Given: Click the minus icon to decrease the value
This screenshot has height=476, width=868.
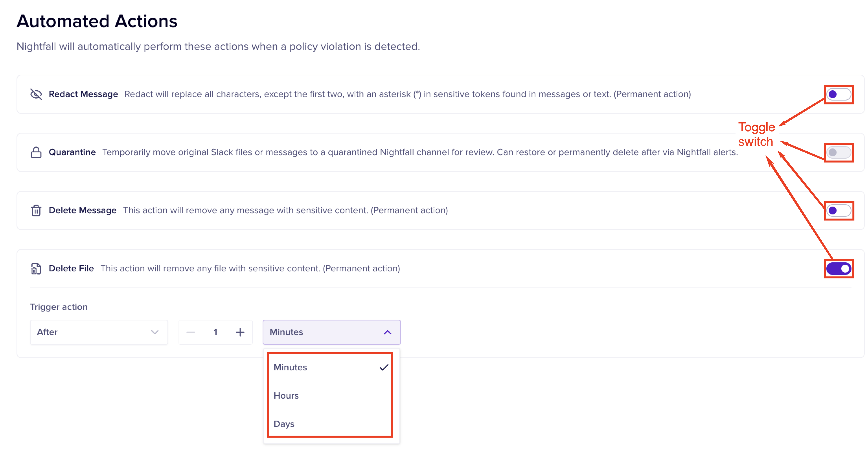Looking at the screenshot, I should [191, 332].
